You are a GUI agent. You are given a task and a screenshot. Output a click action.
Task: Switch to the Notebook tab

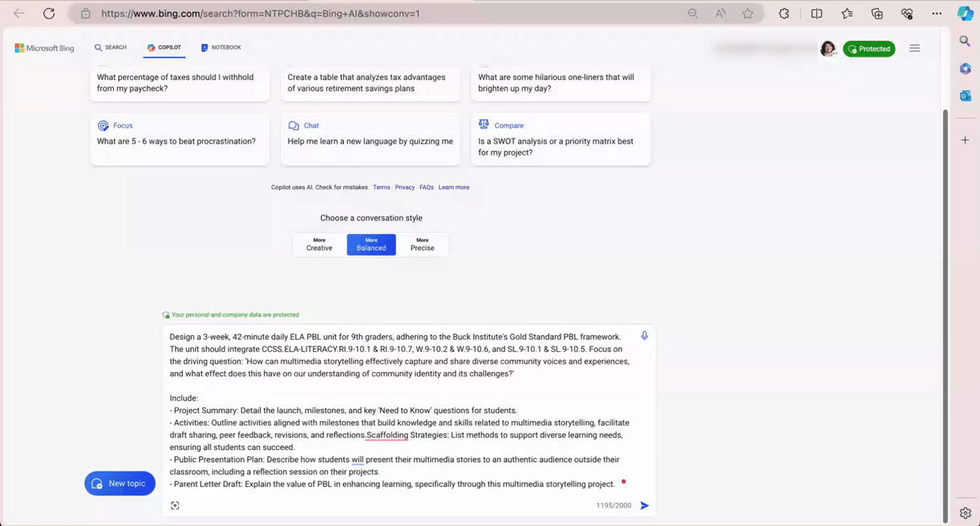pyautogui.click(x=221, y=47)
